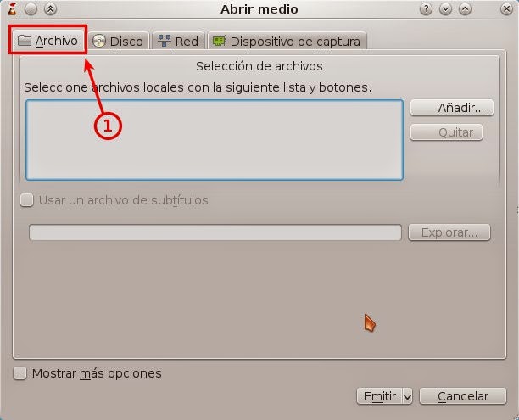Enable Usar un archivo de subtítulos checkbox
The width and height of the screenshot is (519, 420).
27,200
